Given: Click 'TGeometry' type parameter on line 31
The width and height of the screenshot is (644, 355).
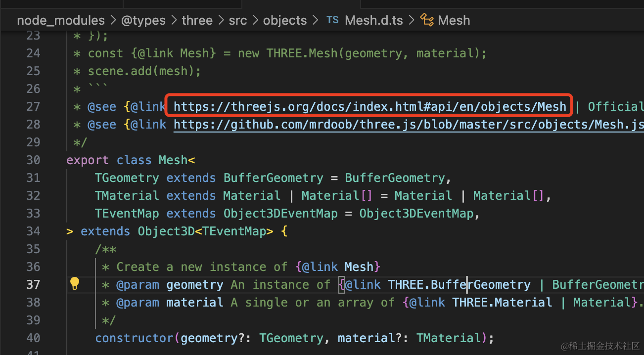Looking at the screenshot, I should pyautogui.click(x=127, y=178).
